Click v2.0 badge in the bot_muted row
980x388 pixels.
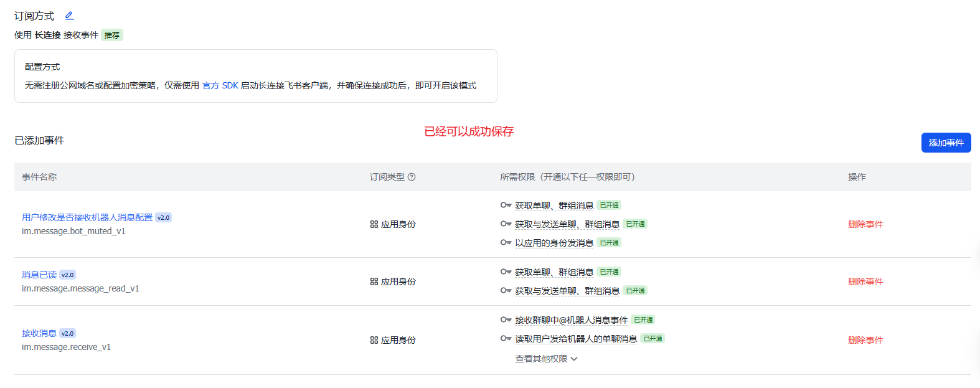coord(164,217)
